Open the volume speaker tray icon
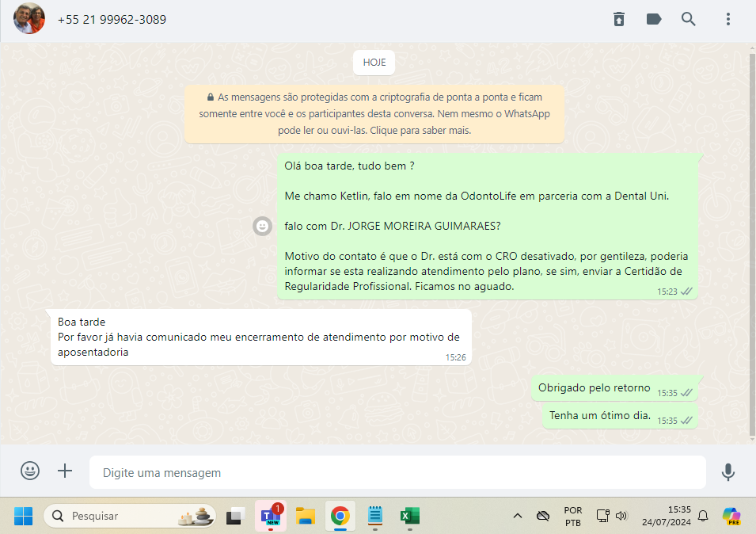 [621, 516]
